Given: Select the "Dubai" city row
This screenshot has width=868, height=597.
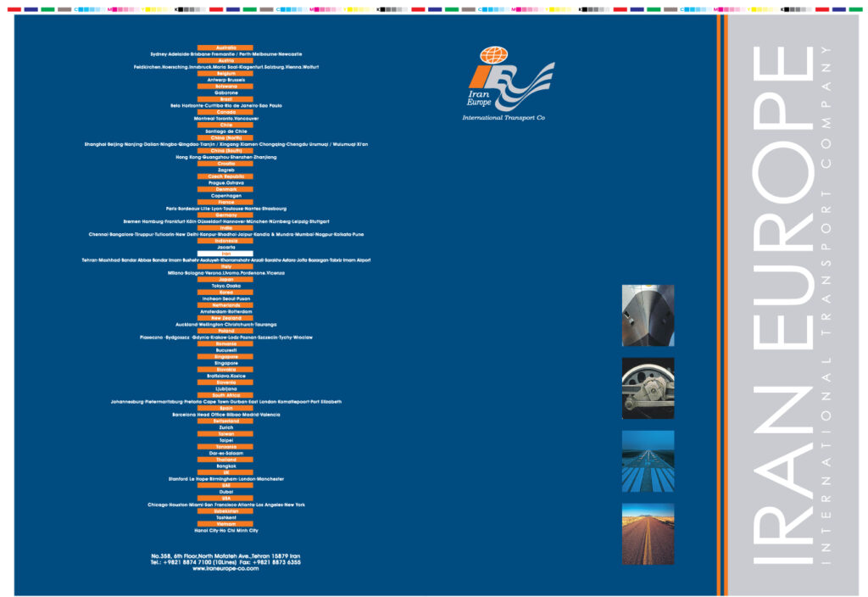Looking at the screenshot, I should click(x=225, y=492).
